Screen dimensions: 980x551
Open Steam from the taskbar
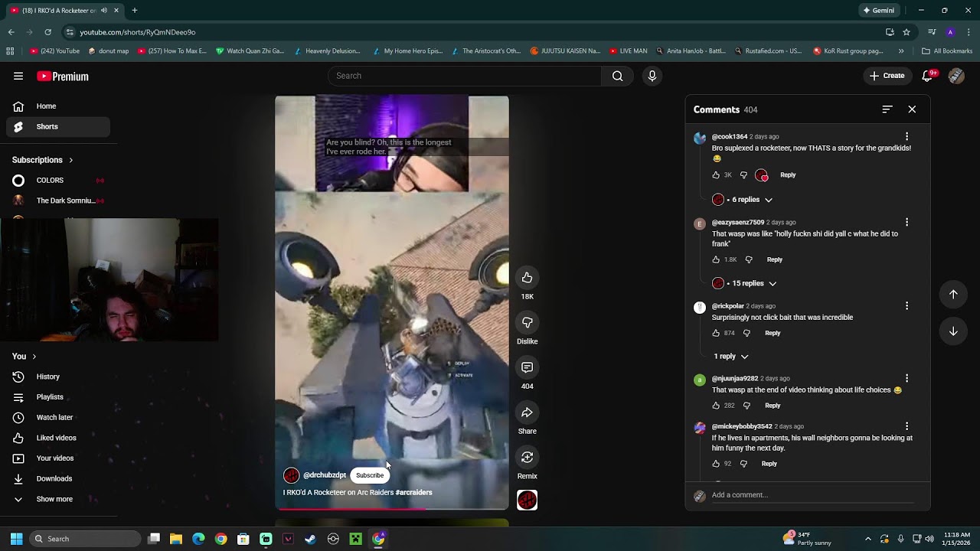[310, 539]
